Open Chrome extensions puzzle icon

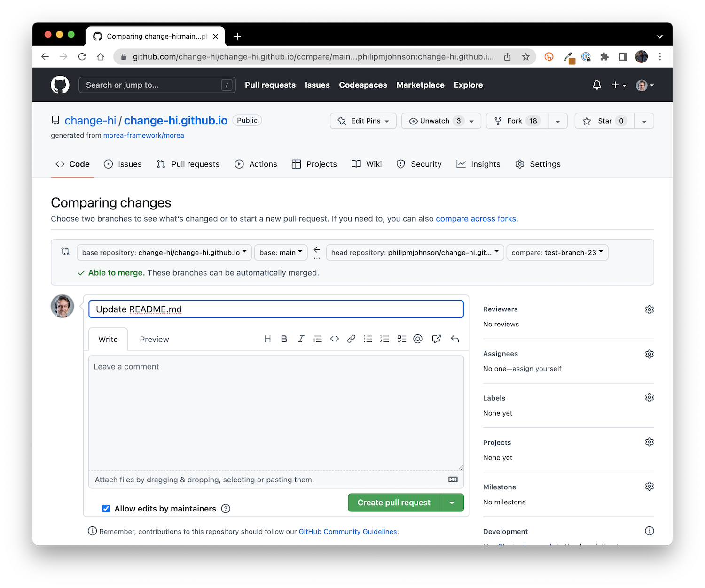click(x=604, y=57)
